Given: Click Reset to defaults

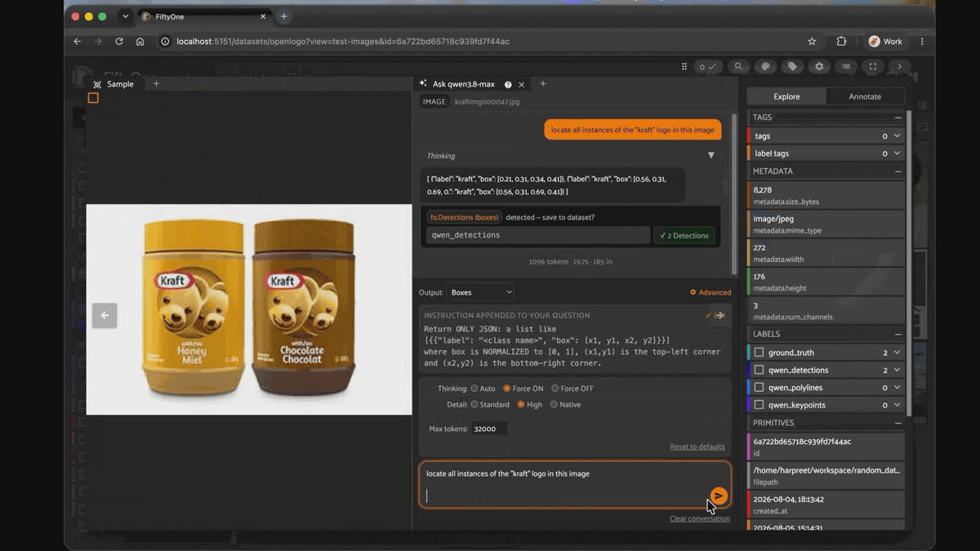Looking at the screenshot, I should (x=697, y=447).
